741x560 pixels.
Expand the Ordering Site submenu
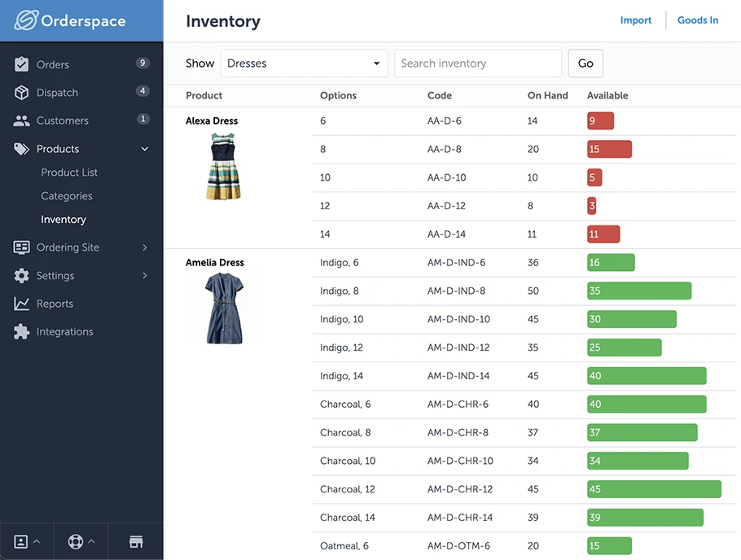145,247
